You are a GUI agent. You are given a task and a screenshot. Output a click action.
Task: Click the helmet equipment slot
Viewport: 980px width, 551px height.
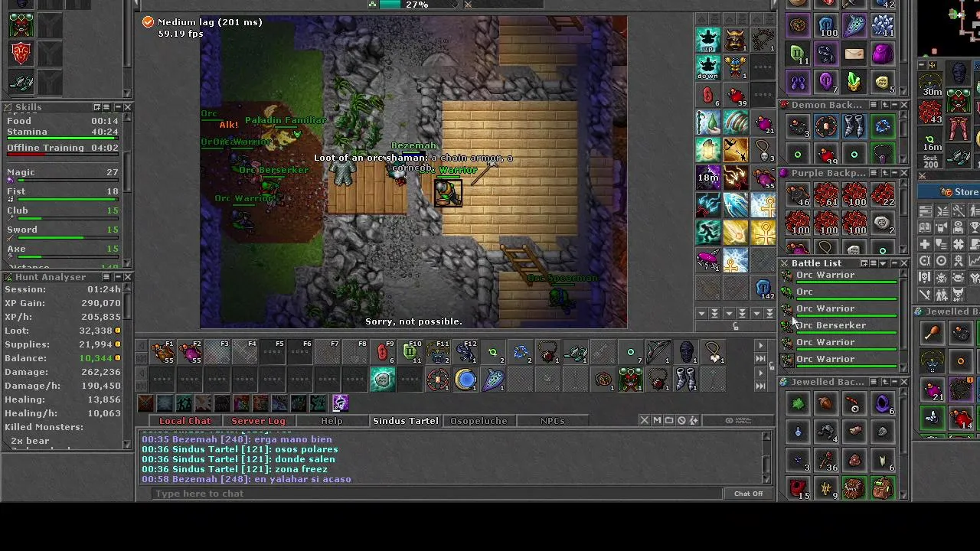[x=959, y=73]
